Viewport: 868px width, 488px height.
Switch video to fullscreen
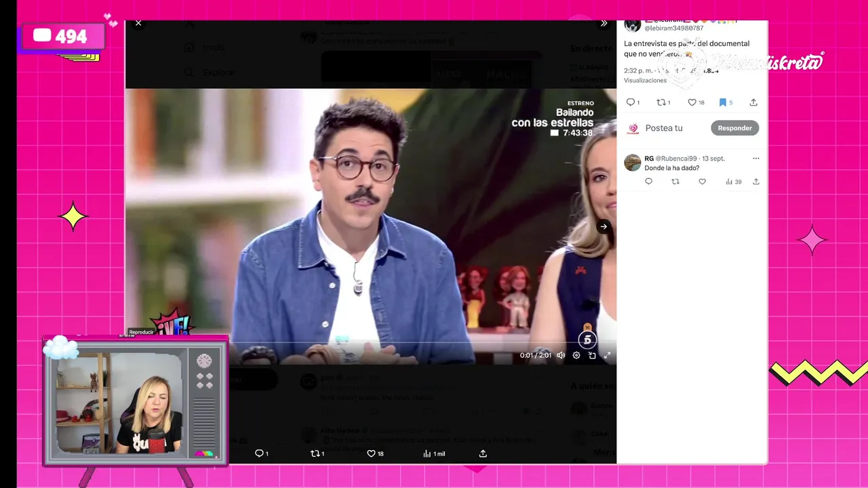coord(608,355)
